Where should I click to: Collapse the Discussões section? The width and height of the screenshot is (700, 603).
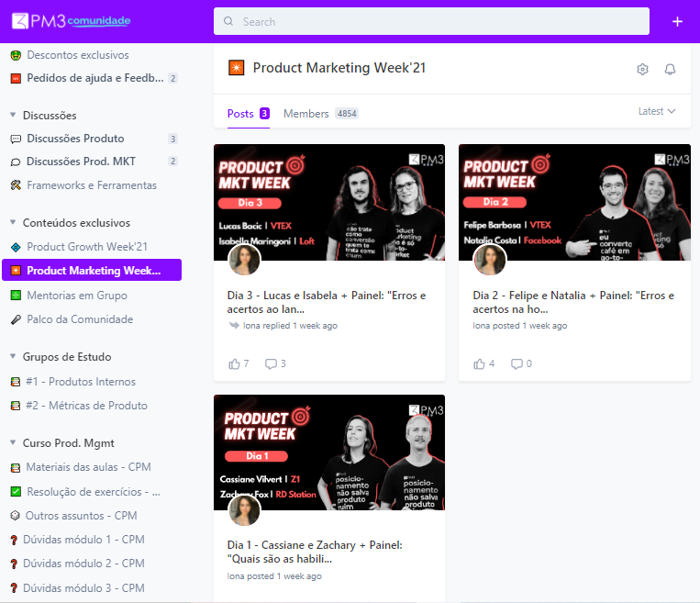tap(13, 115)
